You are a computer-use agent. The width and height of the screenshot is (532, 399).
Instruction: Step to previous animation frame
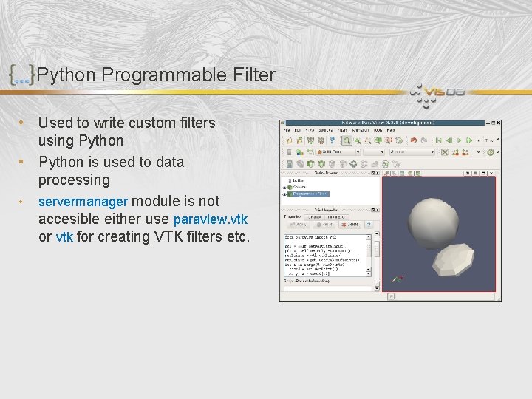[x=449, y=140]
